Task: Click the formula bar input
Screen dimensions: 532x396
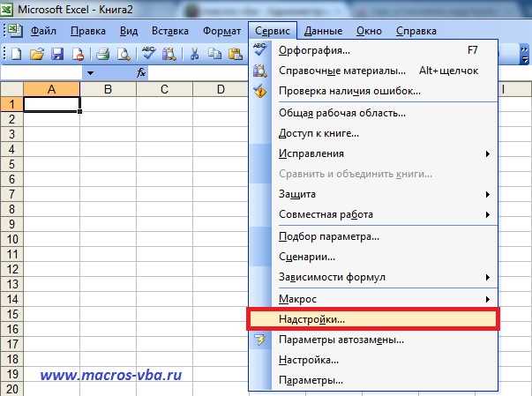Action: pos(199,73)
